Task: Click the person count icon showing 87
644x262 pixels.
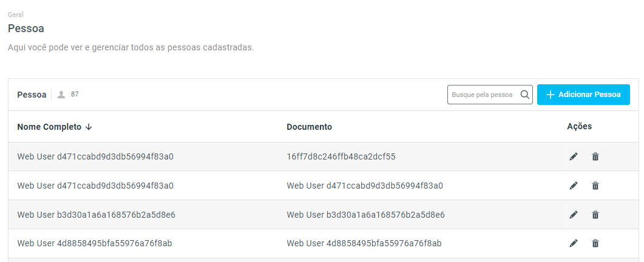Action: click(x=61, y=95)
